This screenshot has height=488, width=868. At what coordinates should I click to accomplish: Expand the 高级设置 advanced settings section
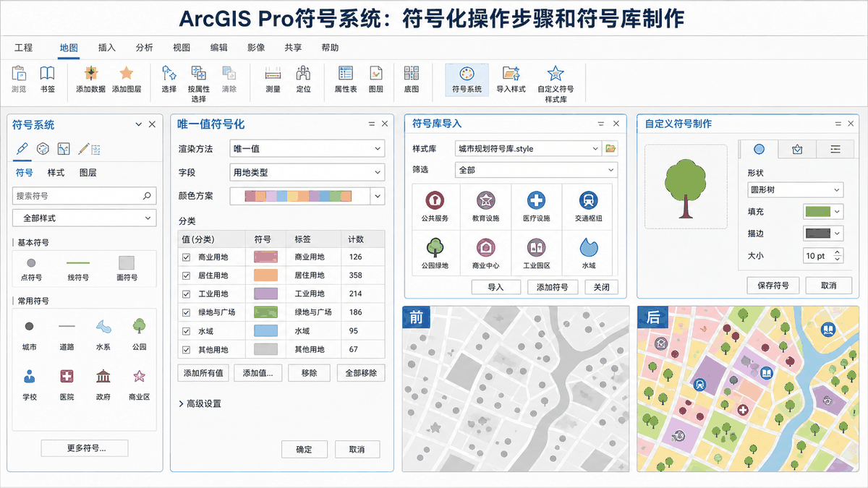(200, 403)
